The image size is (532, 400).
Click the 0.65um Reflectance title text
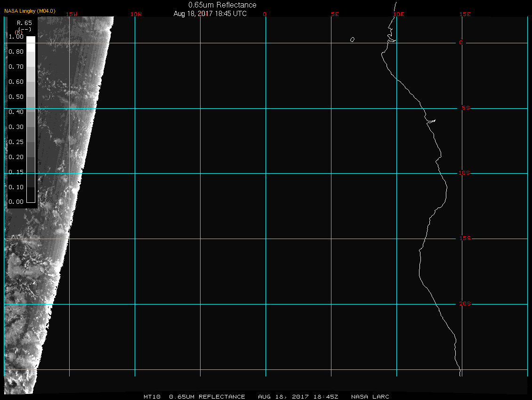[222, 5]
